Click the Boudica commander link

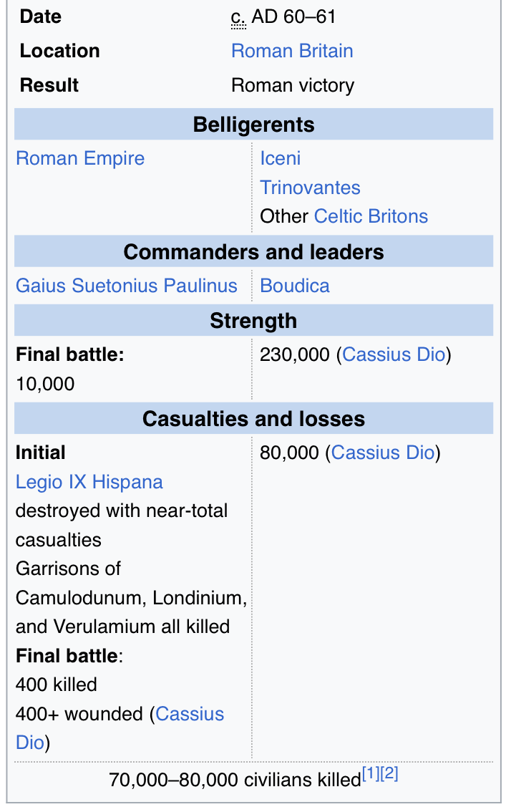point(294,285)
